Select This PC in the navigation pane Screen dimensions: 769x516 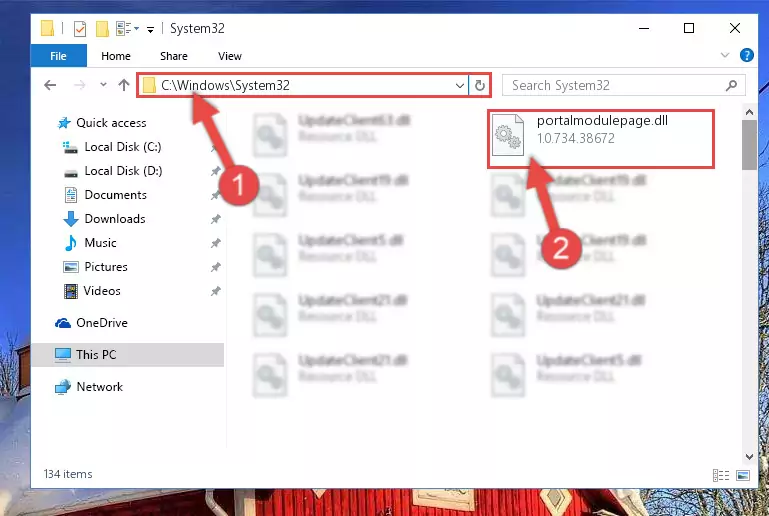[128, 355]
